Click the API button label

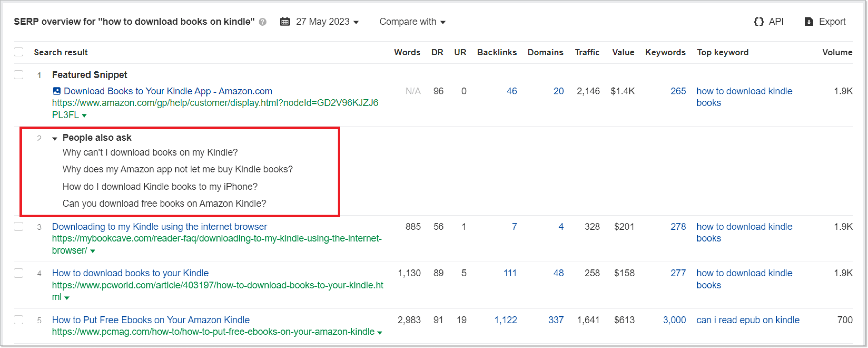click(776, 22)
